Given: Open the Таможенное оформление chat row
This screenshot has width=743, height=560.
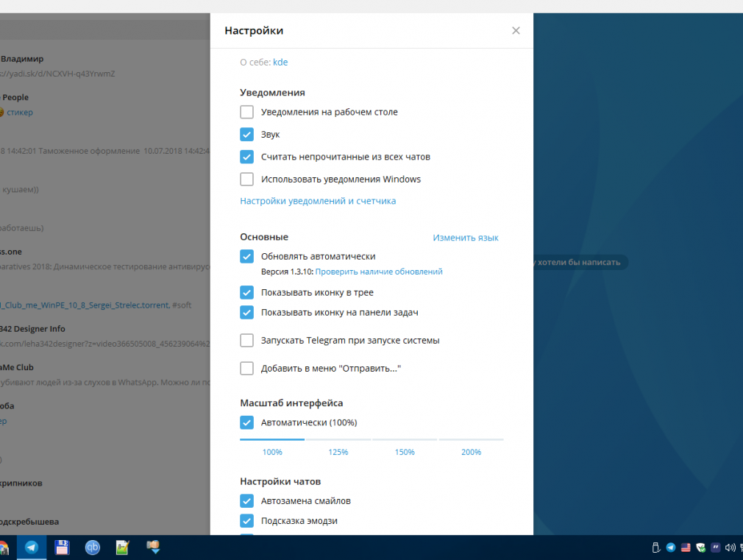Looking at the screenshot, I should tap(104, 143).
